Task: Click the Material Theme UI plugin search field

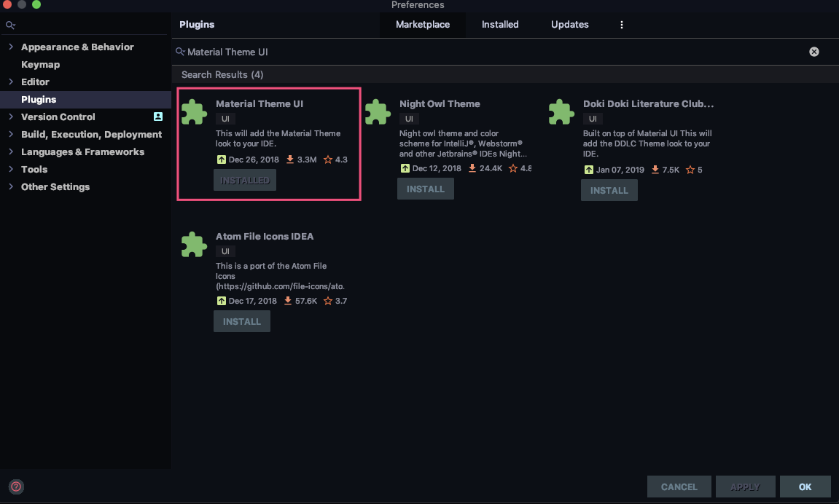Action: [x=492, y=52]
